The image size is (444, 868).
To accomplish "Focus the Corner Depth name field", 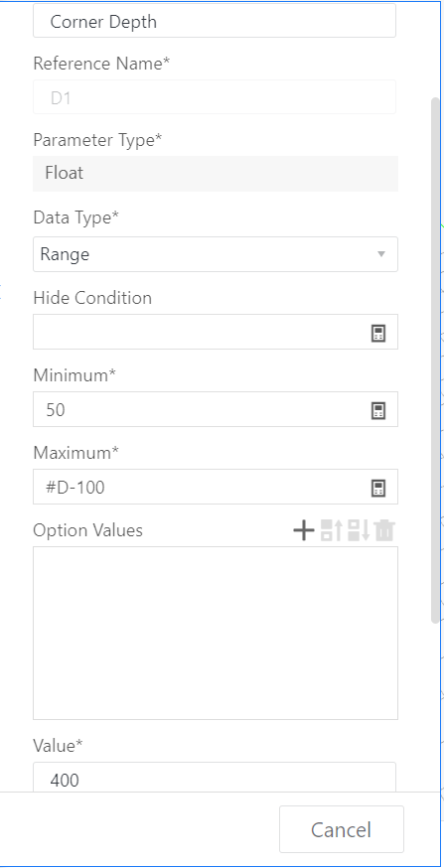I will coord(215,21).
